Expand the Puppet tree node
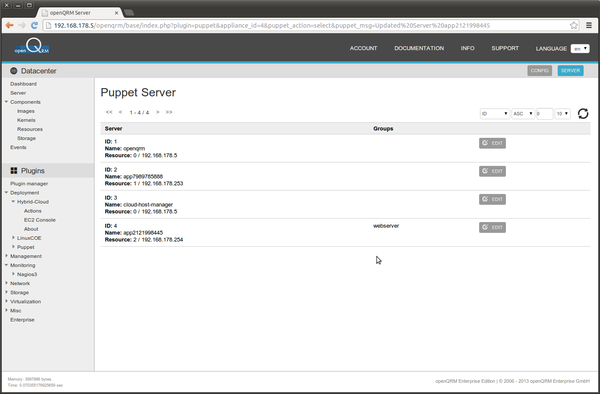Image resolution: width=600 pixels, height=394 pixels. click(13, 247)
